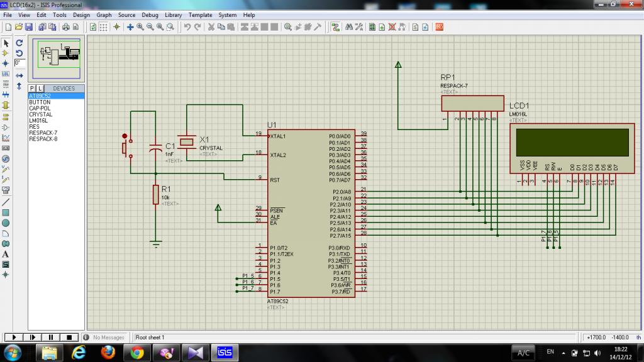Select the 2D box drawing tool
Image resolution: width=644 pixels, height=362 pixels.
[6, 212]
